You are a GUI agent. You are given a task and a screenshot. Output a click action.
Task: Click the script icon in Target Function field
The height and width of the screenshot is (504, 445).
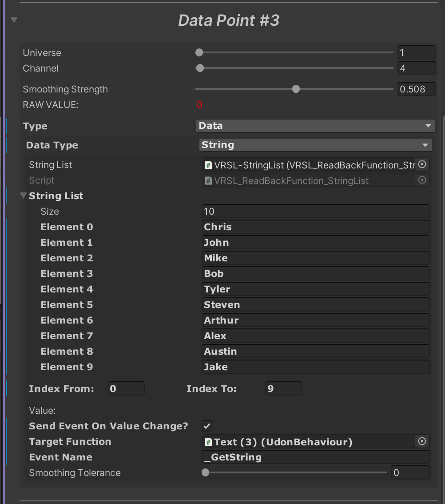coord(208,442)
